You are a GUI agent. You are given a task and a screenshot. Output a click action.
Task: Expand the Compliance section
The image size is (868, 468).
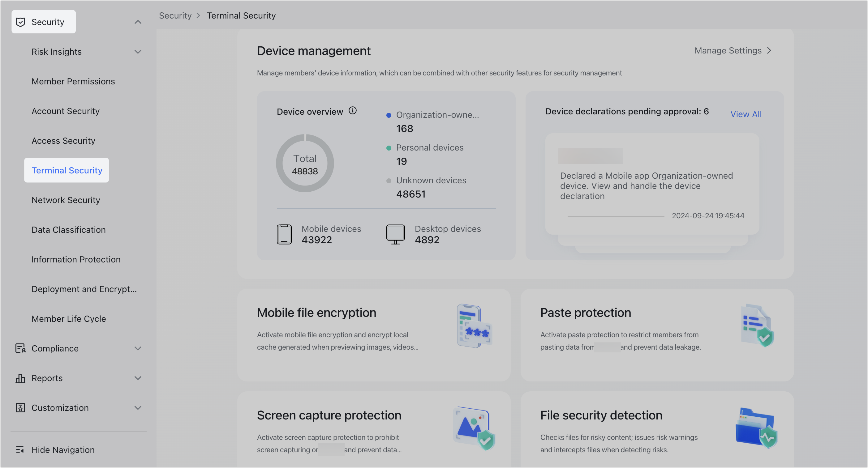point(137,348)
